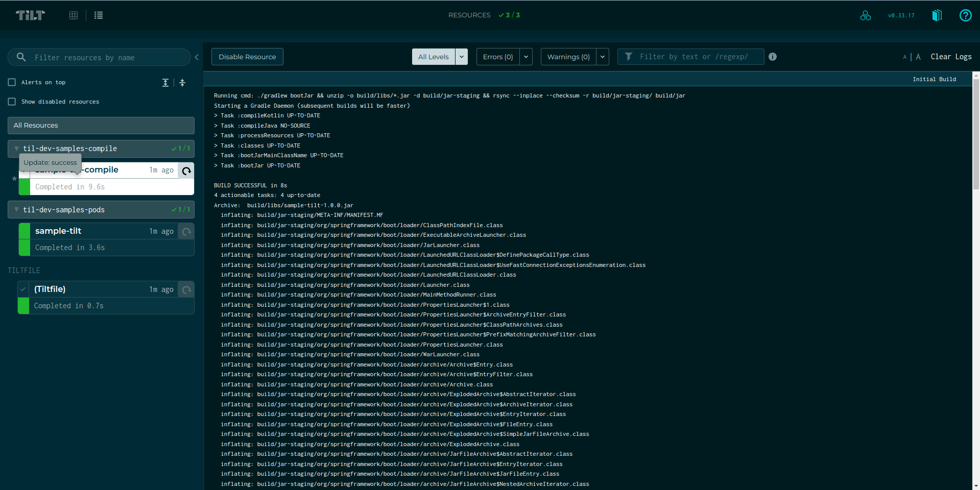Select All Levels log filter
This screenshot has height=490, width=980.
[434, 57]
